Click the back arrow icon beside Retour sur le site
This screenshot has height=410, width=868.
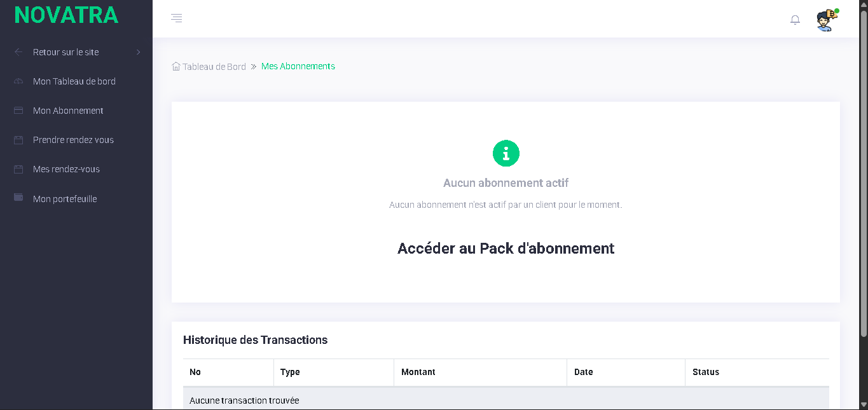click(18, 52)
